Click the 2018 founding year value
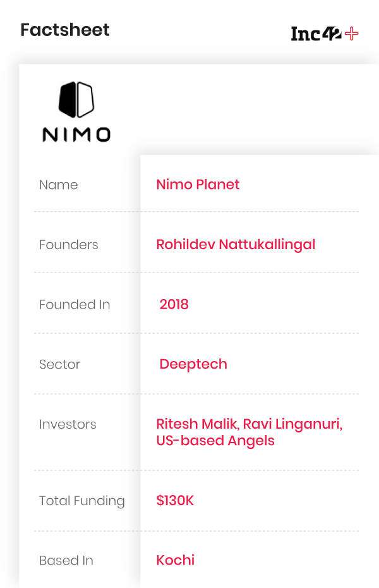This screenshot has height=588, width=379. [174, 304]
